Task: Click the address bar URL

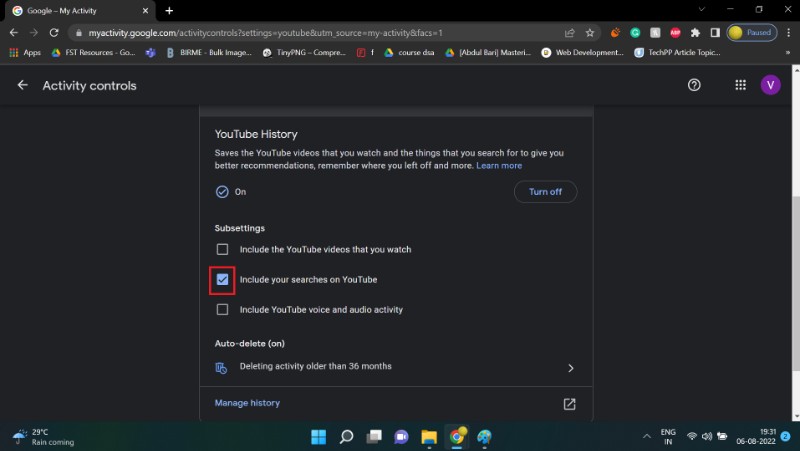Action: click(x=265, y=33)
